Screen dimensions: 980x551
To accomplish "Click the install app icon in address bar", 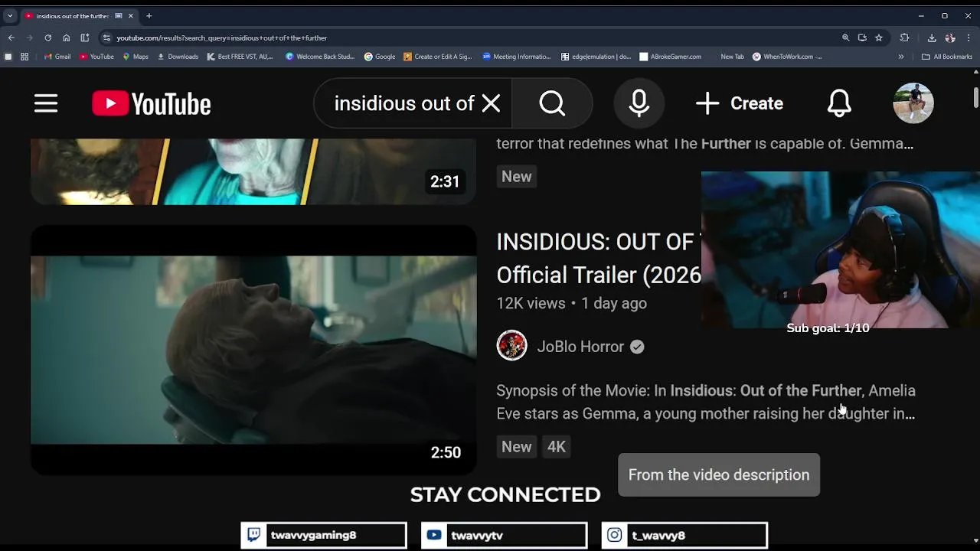I will tap(862, 37).
